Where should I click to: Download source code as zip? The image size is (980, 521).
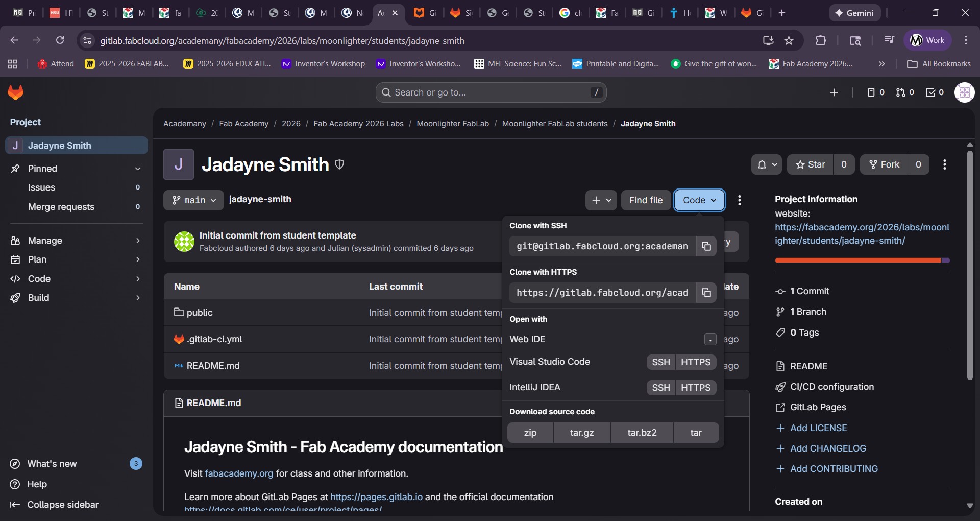click(530, 433)
